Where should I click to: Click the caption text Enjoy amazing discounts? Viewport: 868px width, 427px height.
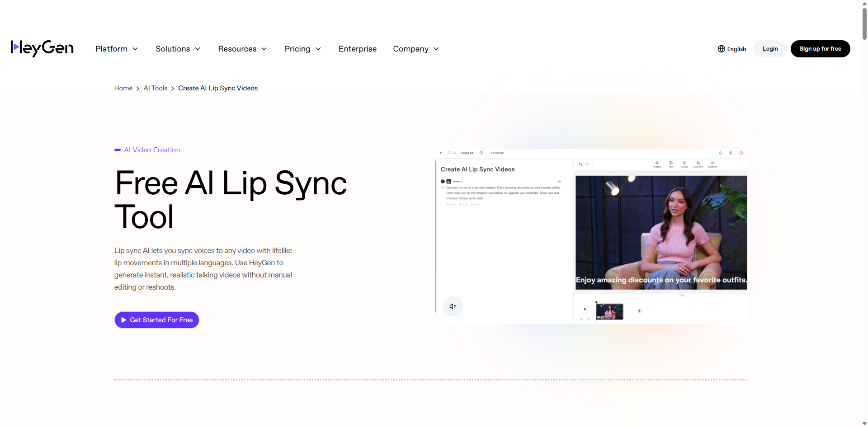[x=661, y=280]
